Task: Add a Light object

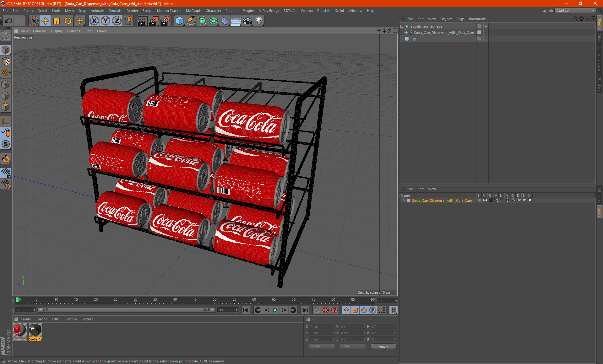Action: click(x=259, y=21)
